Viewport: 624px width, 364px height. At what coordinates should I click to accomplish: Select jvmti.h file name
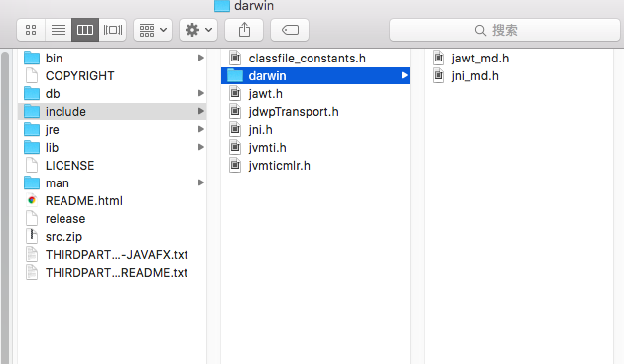tap(268, 148)
